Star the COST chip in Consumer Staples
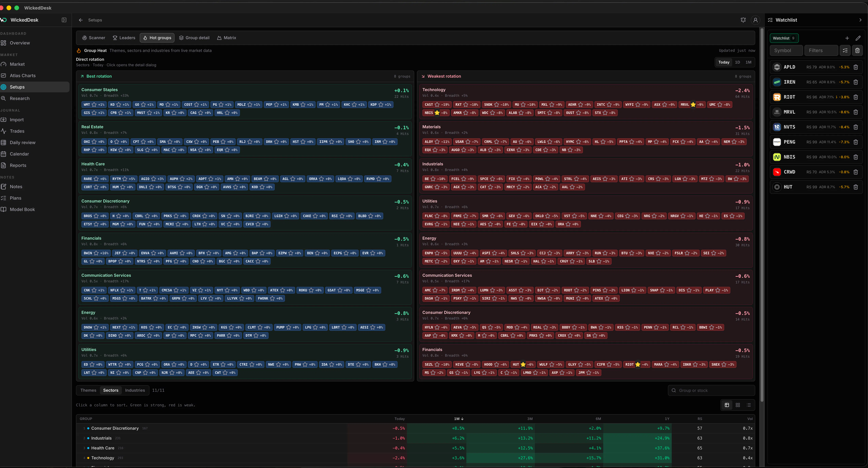Image resolution: width=868 pixels, height=468 pixels. coord(196,105)
